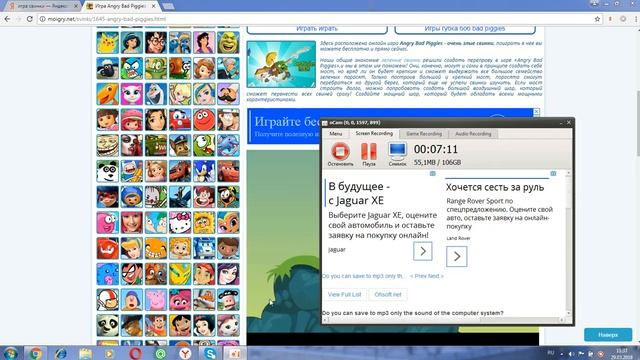640x360 pixels.
Task: Click the Peppa Pig games icon
Action: click(156, 300)
